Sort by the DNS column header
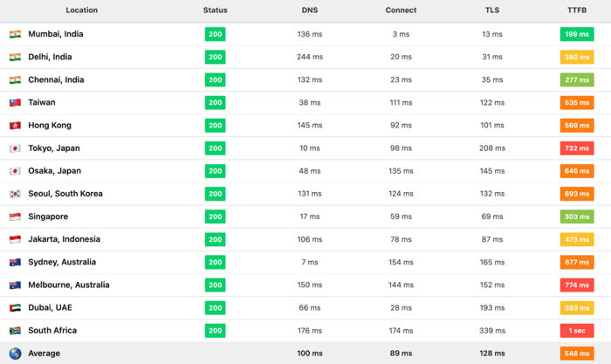This screenshot has width=611, height=364. (x=309, y=10)
